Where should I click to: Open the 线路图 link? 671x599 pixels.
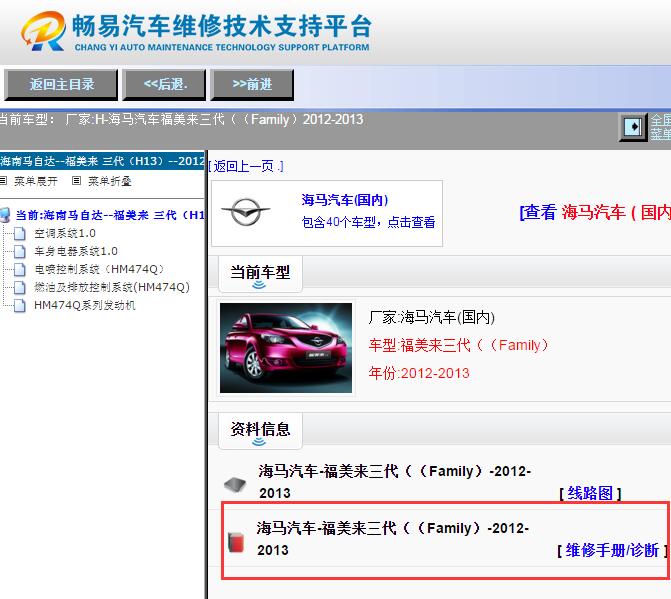[x=590, y=493]
